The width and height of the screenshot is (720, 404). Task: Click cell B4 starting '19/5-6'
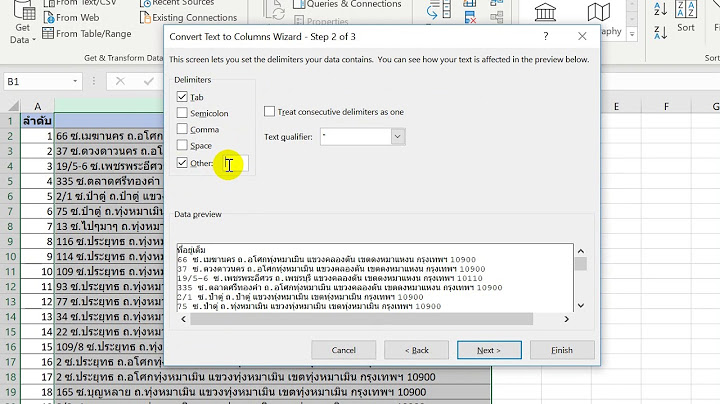pos(109,166)
